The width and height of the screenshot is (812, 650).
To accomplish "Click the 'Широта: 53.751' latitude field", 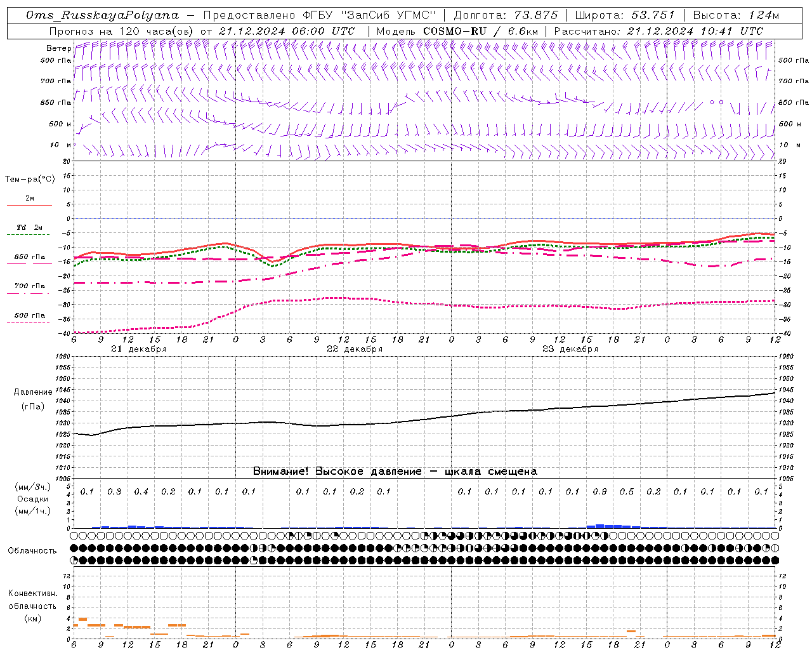I will pyautogui.click(x=625, y=15).
